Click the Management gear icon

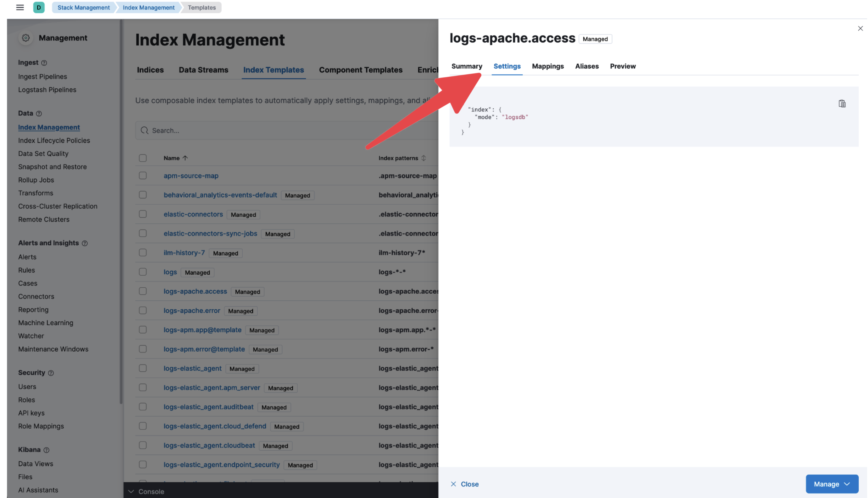(26, 38)
